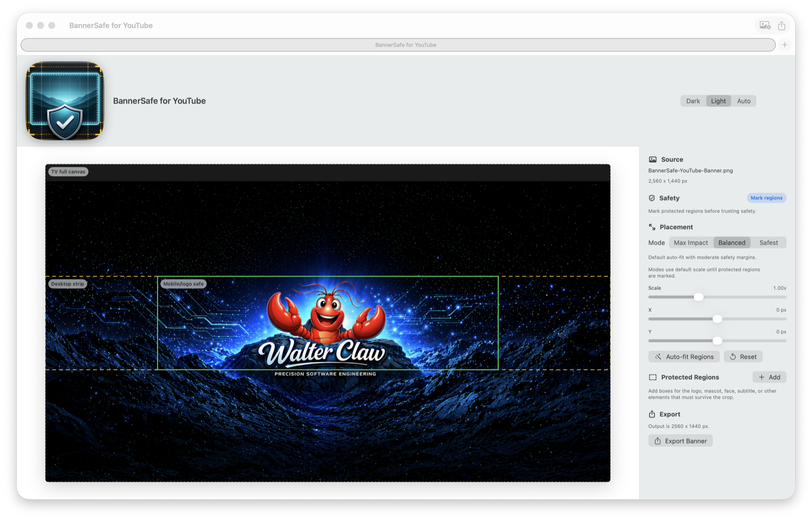Switch theme to Light
This screenshot has width=812, height=520.
[718, 101]
